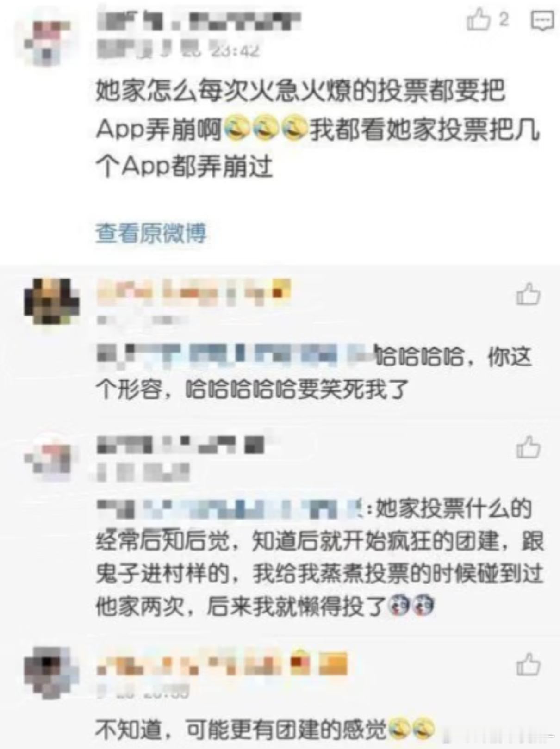Select reply text 后来我就懒得投了
This screenshot has height=749, width=560.
point(296,607)
